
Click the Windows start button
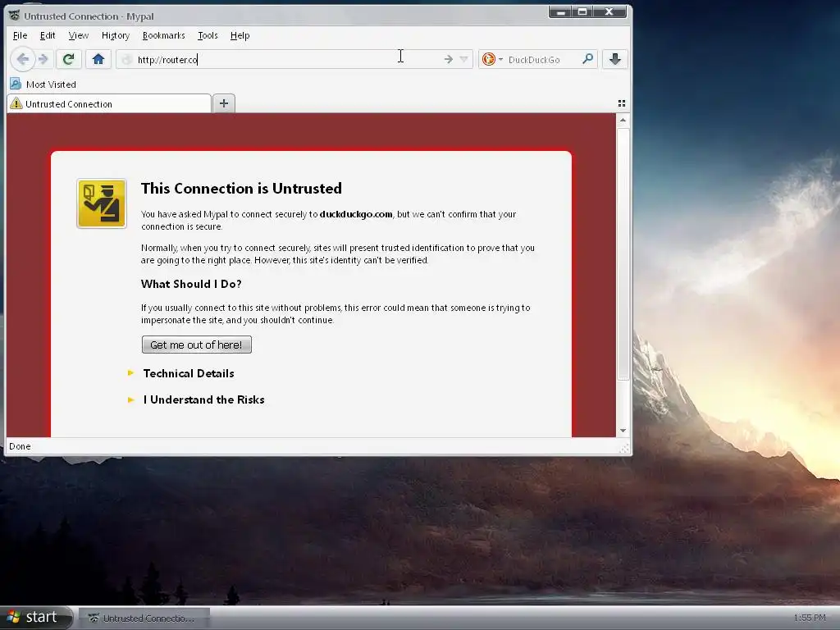(x=36, y=617)
